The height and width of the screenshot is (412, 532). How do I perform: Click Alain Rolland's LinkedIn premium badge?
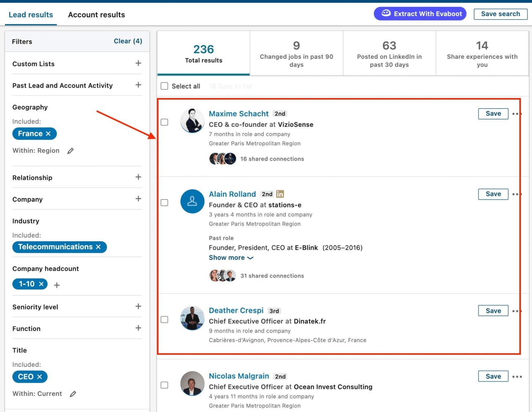click(280, 194)
